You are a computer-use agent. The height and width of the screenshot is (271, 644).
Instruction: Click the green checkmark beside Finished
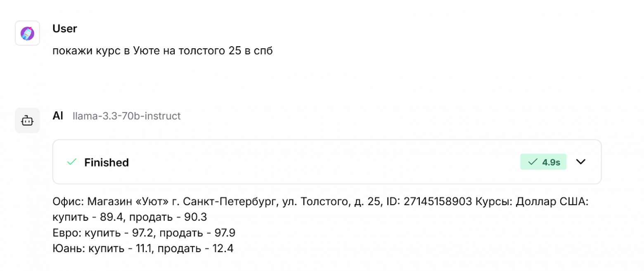(x=72, y=162)
